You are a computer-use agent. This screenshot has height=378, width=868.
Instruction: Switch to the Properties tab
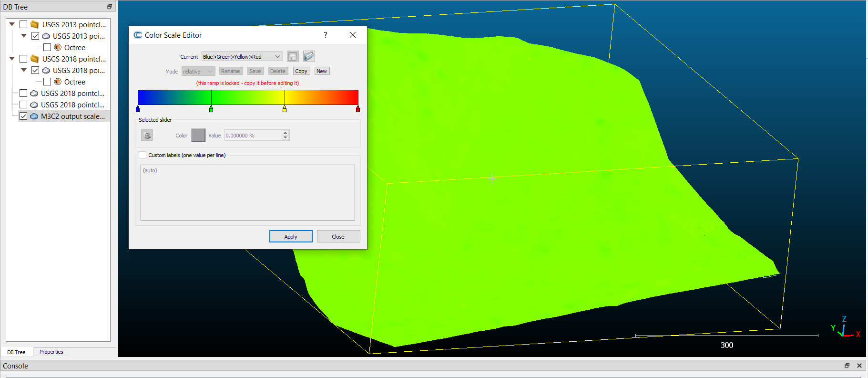pos(51,352)
